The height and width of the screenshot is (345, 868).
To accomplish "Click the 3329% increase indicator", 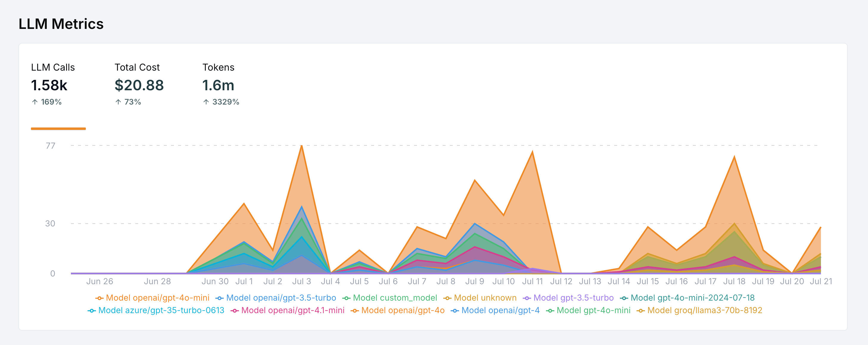I will point(221,102).
